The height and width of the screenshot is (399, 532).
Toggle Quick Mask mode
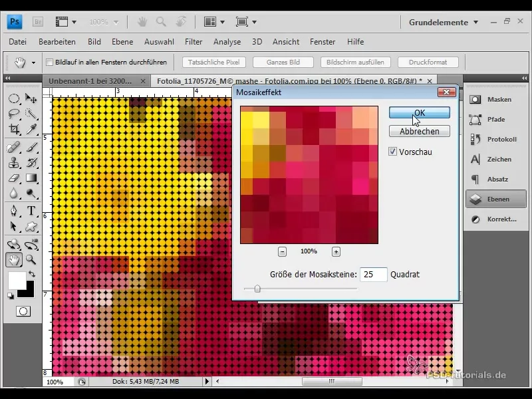click(23, 311)
